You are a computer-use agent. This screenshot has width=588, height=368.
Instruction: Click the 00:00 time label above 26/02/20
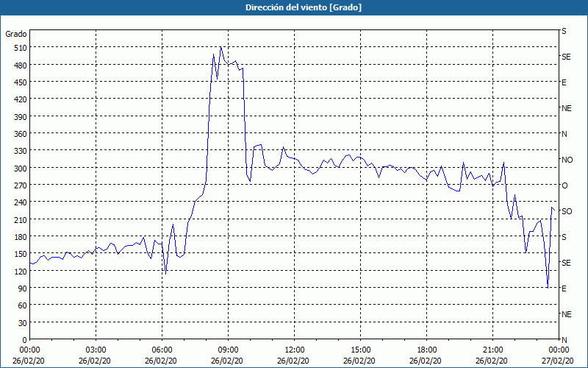click(x=29, y=350)
